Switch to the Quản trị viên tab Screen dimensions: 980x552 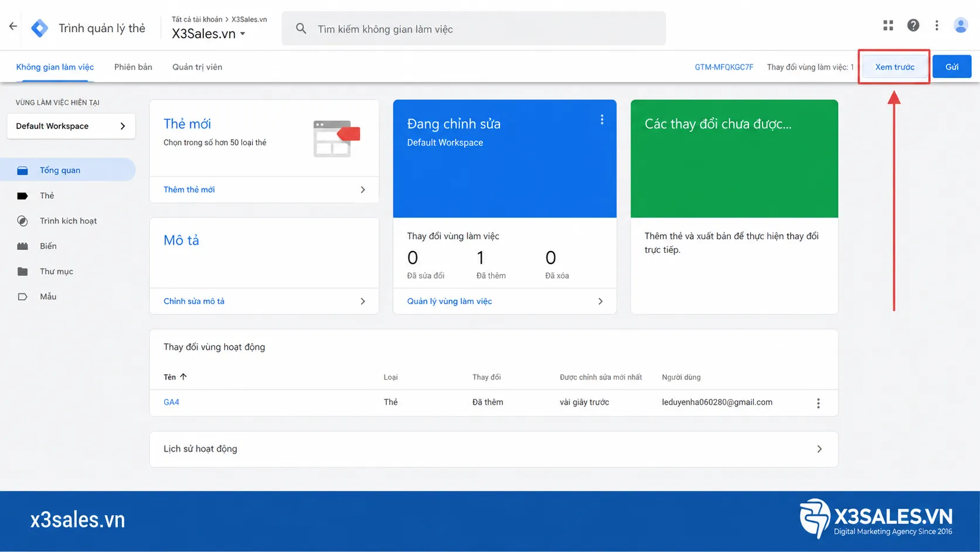point(197,67)
